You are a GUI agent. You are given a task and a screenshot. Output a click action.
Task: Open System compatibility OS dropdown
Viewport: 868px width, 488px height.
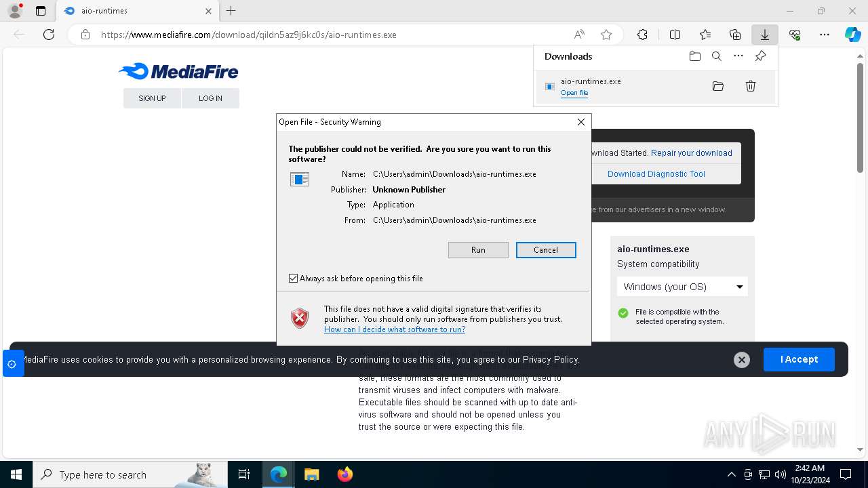click(x=682, y=287)
